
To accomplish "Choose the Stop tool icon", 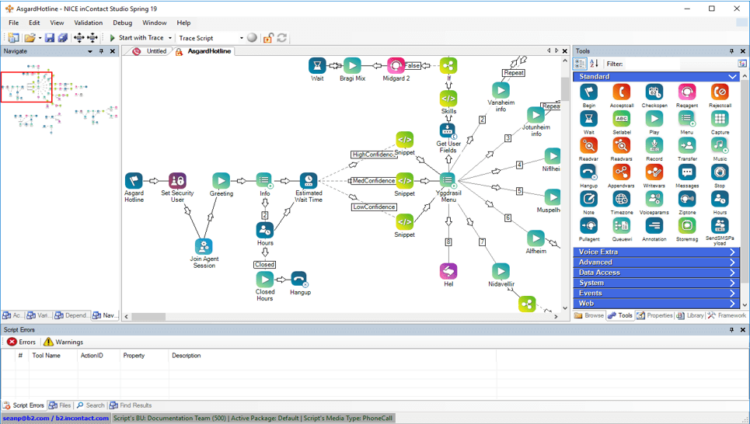I will (x=719, y=172).
